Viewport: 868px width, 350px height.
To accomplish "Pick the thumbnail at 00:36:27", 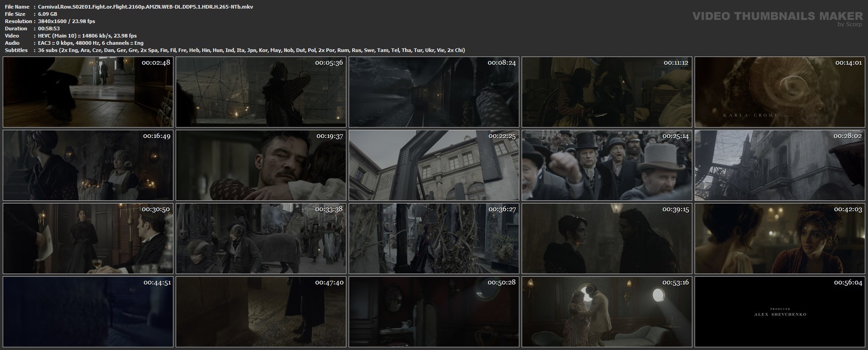I will pyautogui.click(x=434, y=238).
